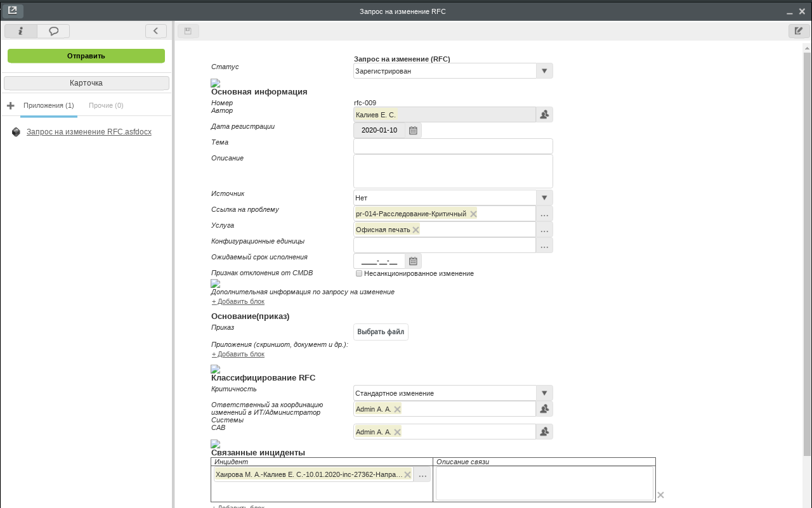The width and height of the screenshot is (812, 508).
Task: Click the edit pencil icon at top right
Action: point(799,31)
